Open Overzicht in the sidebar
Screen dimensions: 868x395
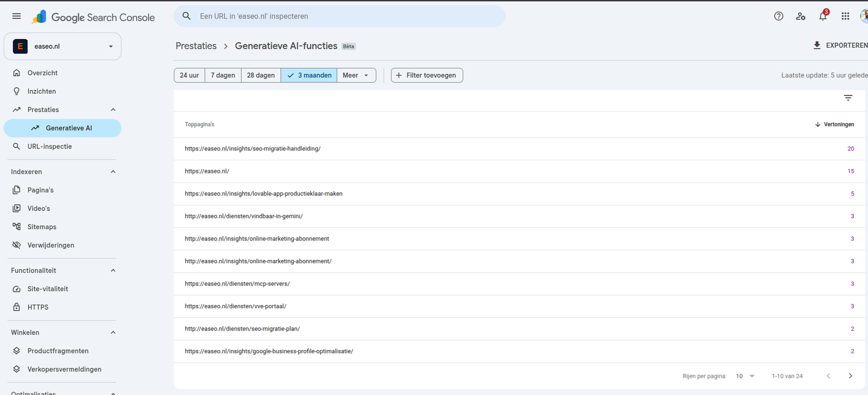coord(62,73)
